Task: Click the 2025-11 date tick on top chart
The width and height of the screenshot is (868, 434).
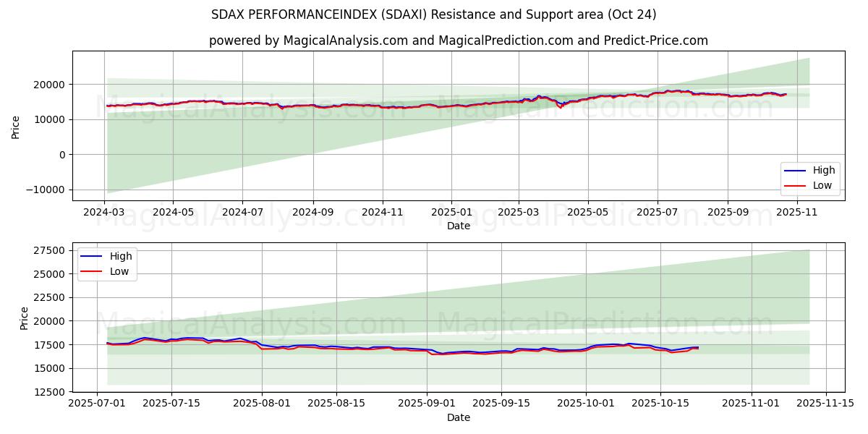Action: click(x=797, y=213)
